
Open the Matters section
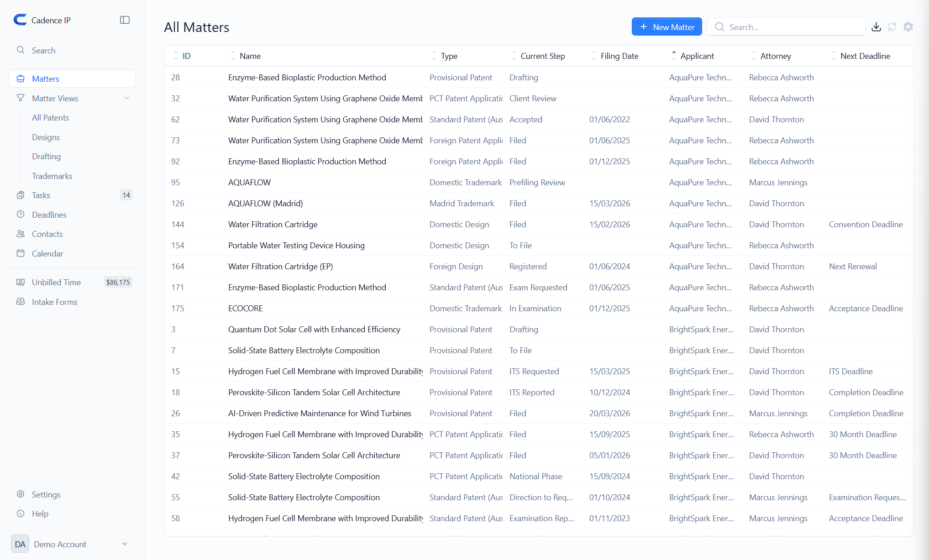(72, 79)
